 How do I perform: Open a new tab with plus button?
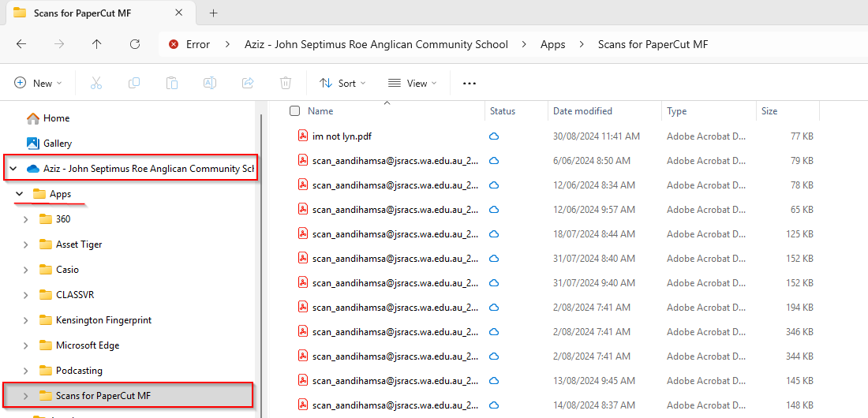tap(213, 13)
